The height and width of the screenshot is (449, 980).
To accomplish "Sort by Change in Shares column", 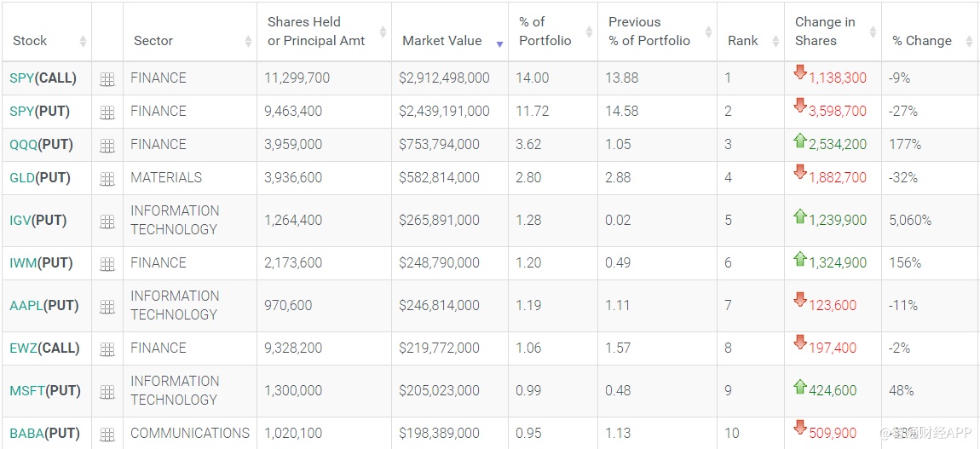I will (825, 32).
